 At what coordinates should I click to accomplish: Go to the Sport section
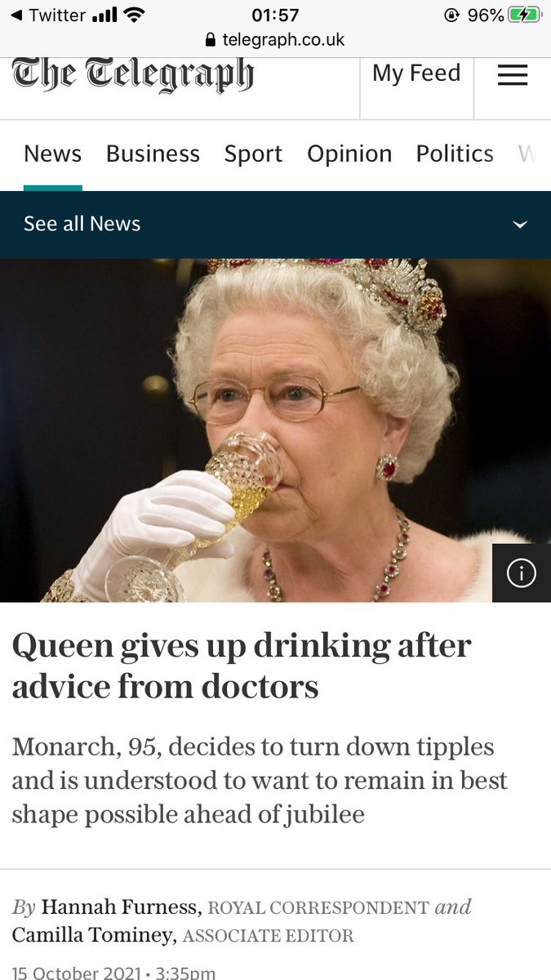click(253, 154)
